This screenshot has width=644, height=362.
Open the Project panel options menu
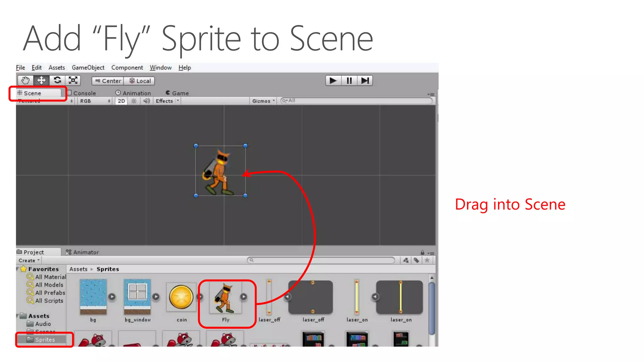(431, 253)
